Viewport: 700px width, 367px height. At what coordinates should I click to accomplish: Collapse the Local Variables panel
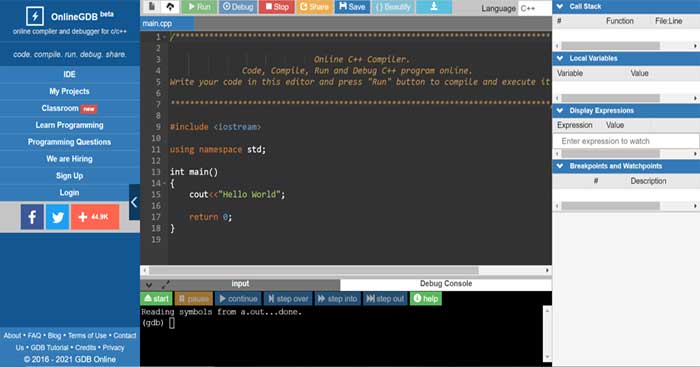point(560,58)
